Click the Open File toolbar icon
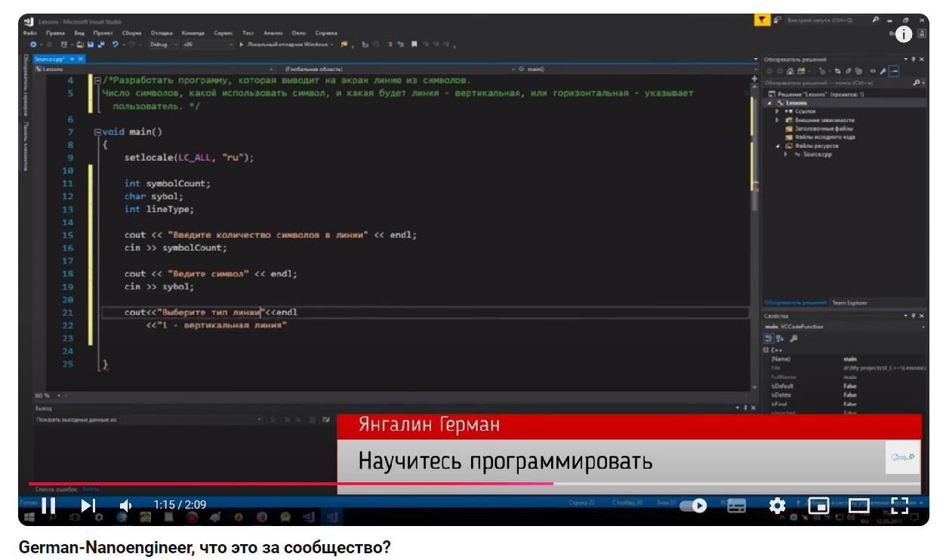Image resolution: width=943 pixels, height=560 pixels. [x=80, y=45]
